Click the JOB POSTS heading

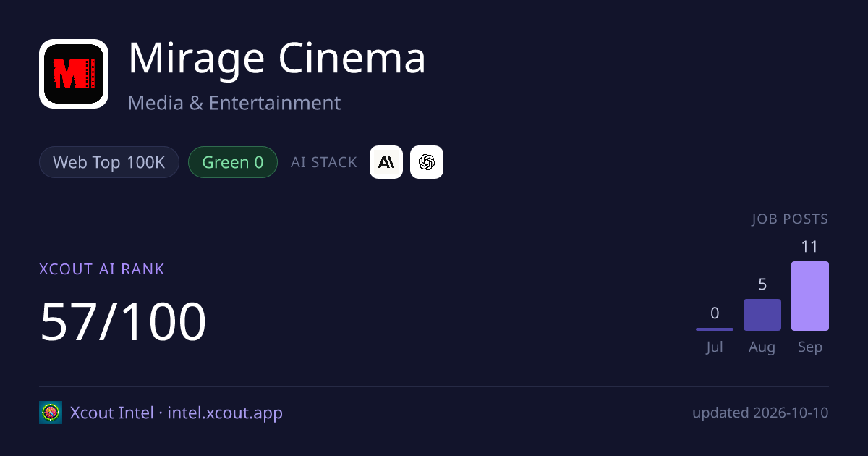[x=790, y=219]
